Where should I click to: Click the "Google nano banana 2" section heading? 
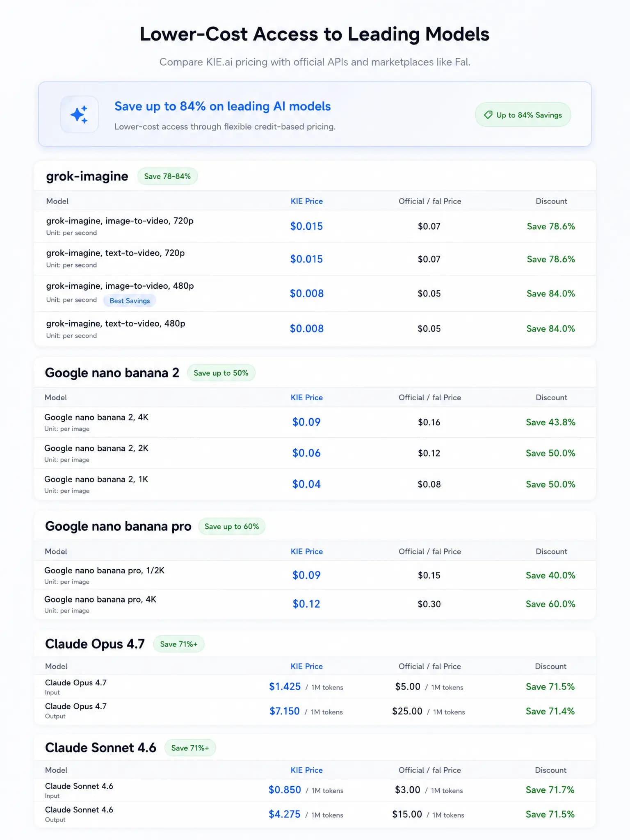[x=112, y=373]
